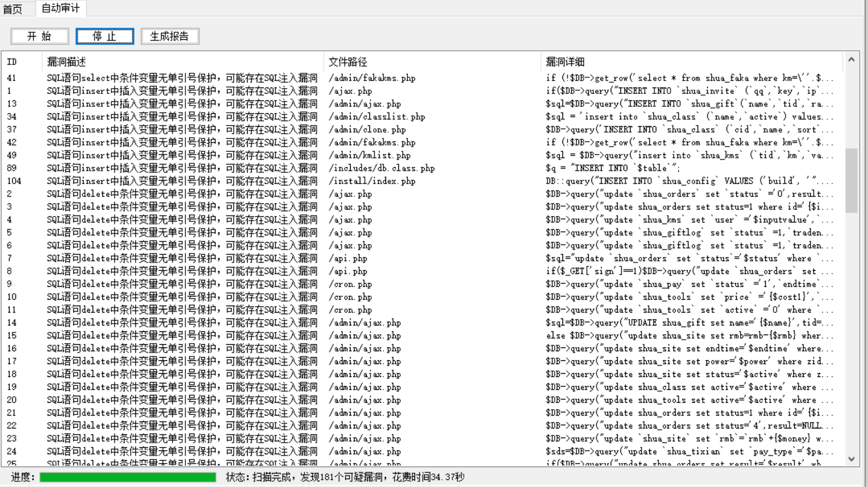This screenshot has width=868, height=487.
Task: Click the detail "update shua_class set active"
Action: tap(689, 387)
